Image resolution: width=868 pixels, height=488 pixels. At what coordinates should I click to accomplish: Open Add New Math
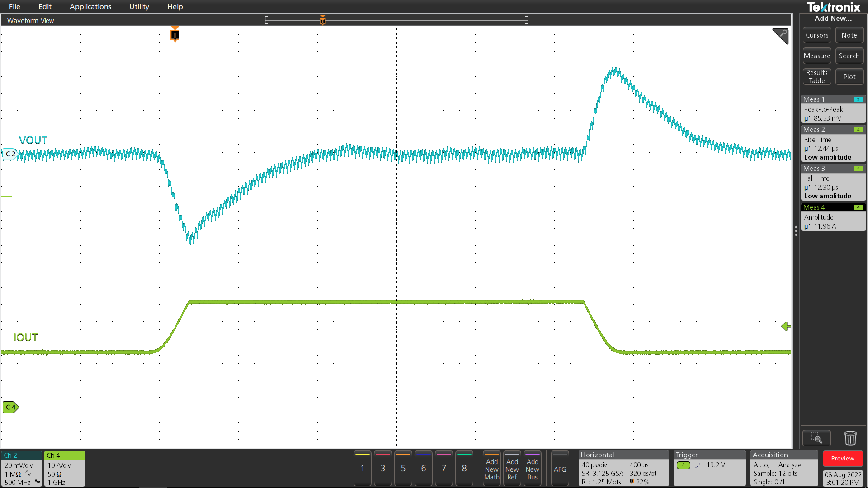491,469
